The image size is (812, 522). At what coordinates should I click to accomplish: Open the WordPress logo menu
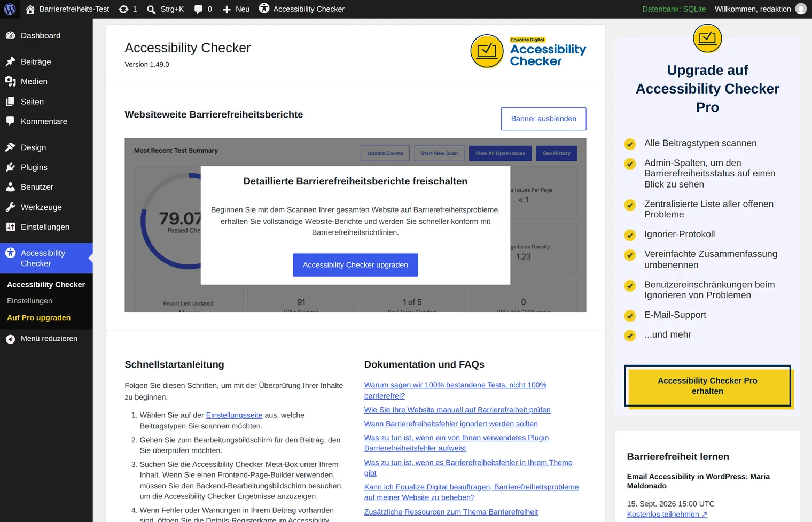(10, 9)
